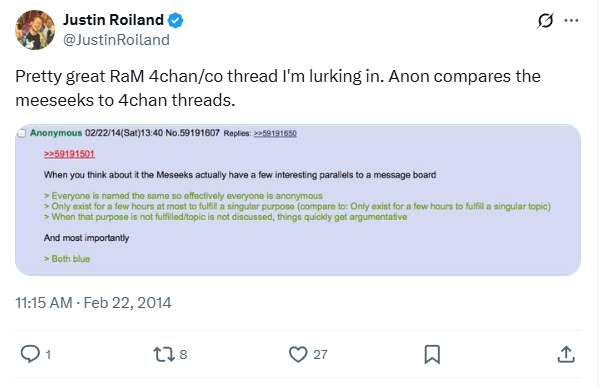The image size is (612, 388).
Task: Open Justin Roiland's profile picture
Action: coord(35,30)
